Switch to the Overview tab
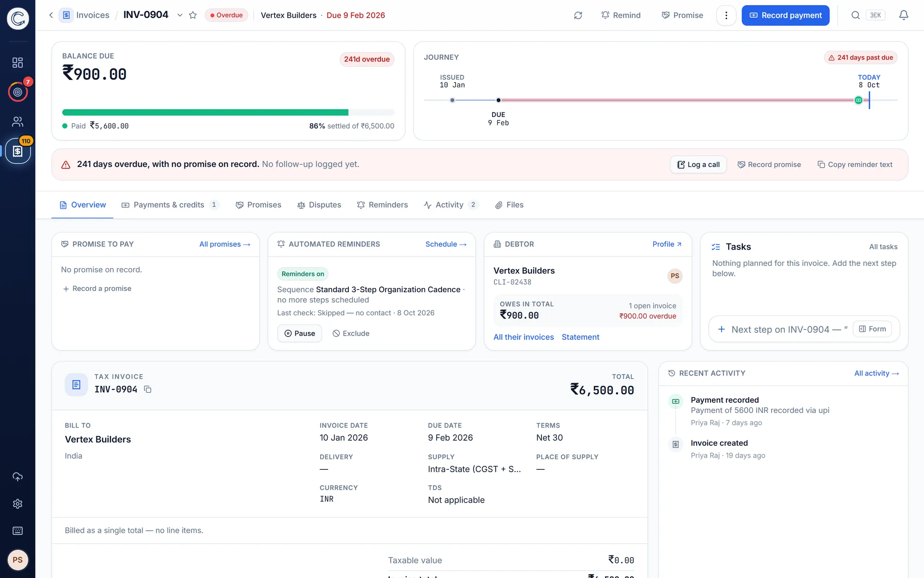Screen dimensions: 924x578 point(83,205)
